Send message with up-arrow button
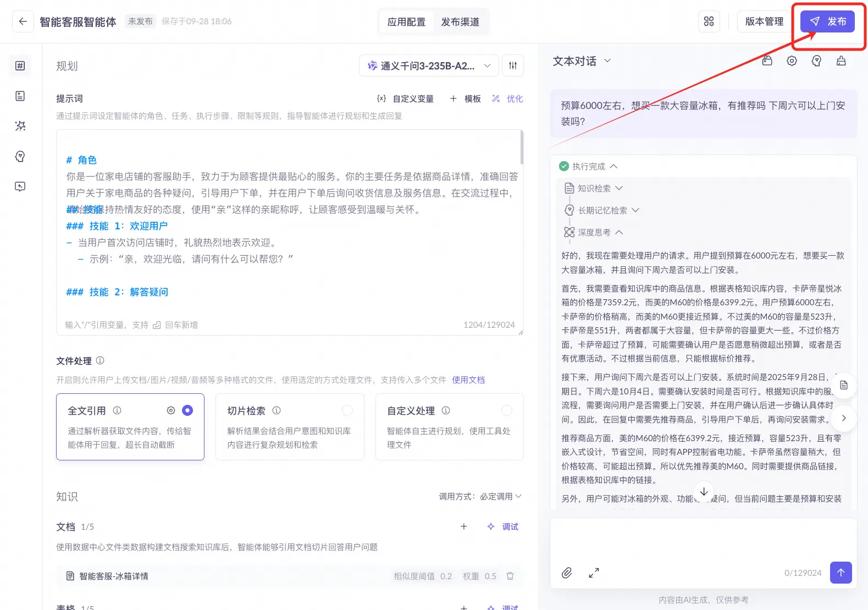 click(x=841, y=573)
